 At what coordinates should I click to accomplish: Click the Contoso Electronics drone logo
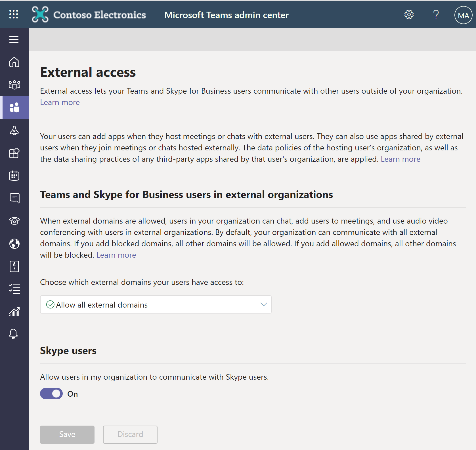[x=40, y=14]
